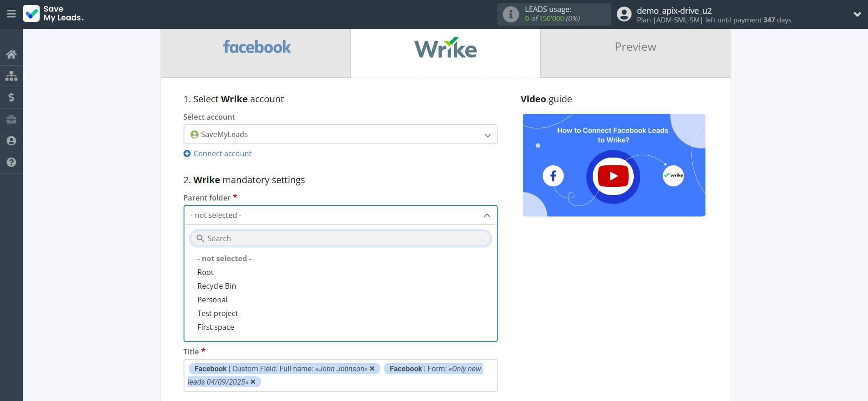Click the LEADS usage info icon
The height and width of the screenshot is (401, 868).
pyautogui.click(x=510, y=14)
